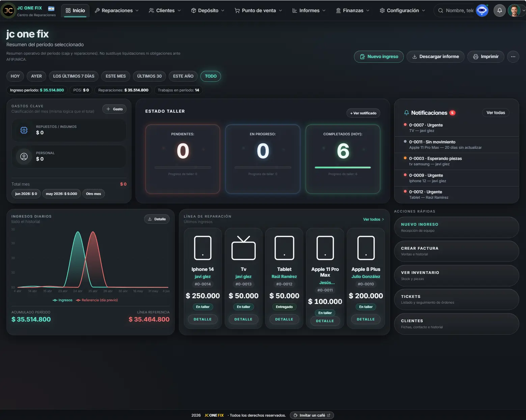Click the Tv device icon
Viewport: 526px width, 420px height.
coord(244,248)
